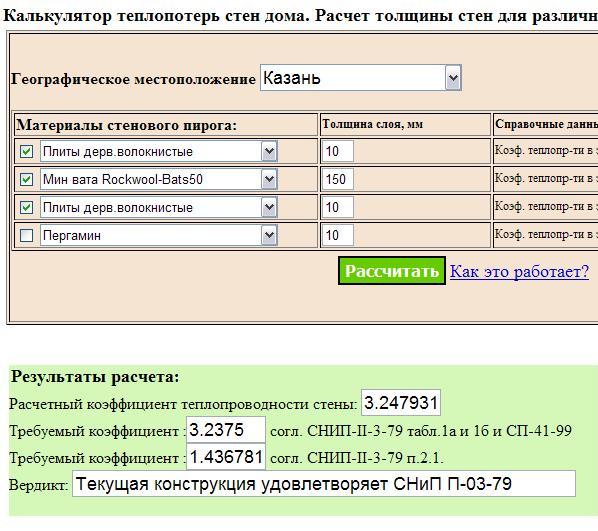Open the Как это работает? link
Viewport: 598px width, 531px height.
pyautogui.click(x=519, y=272)
